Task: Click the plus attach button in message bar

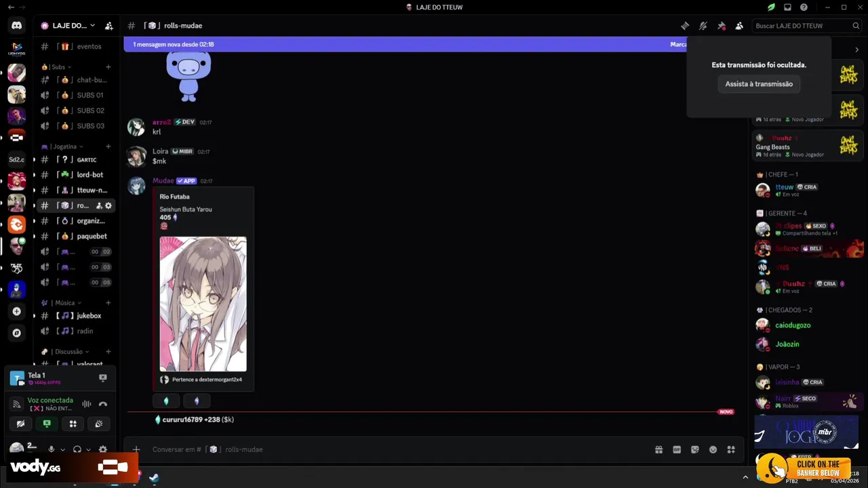Action: coord(136,449)
